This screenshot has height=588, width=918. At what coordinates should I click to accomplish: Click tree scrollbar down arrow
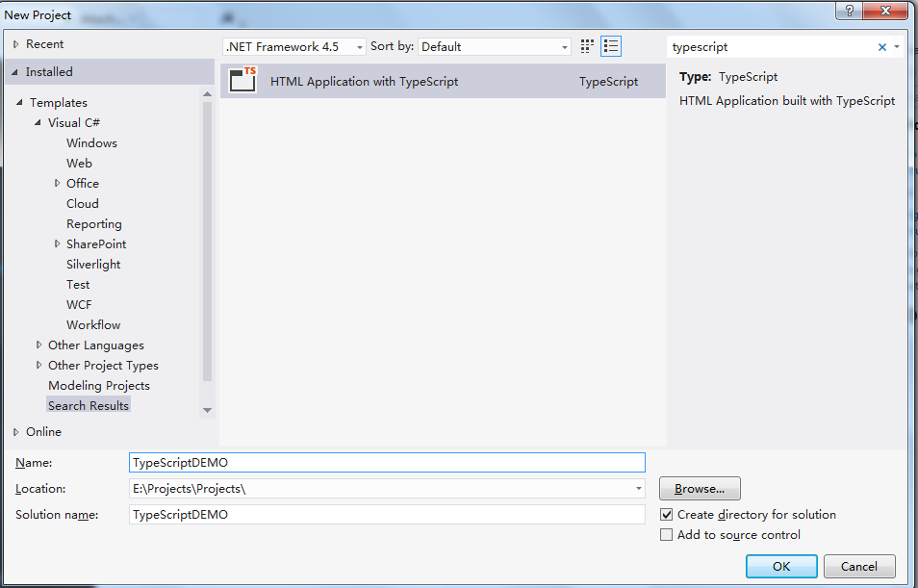coord(207,410)
